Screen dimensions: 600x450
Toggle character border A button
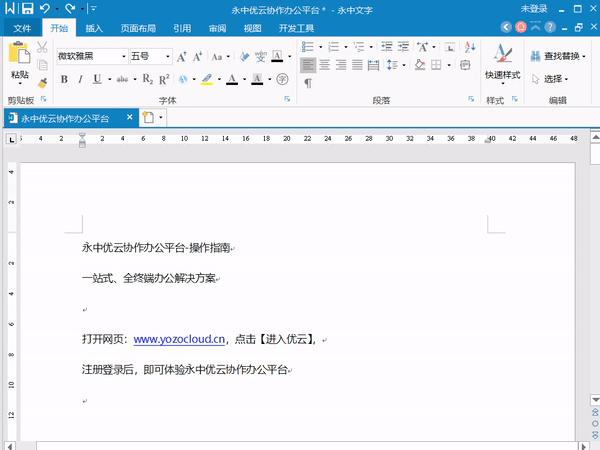point(277,57)
